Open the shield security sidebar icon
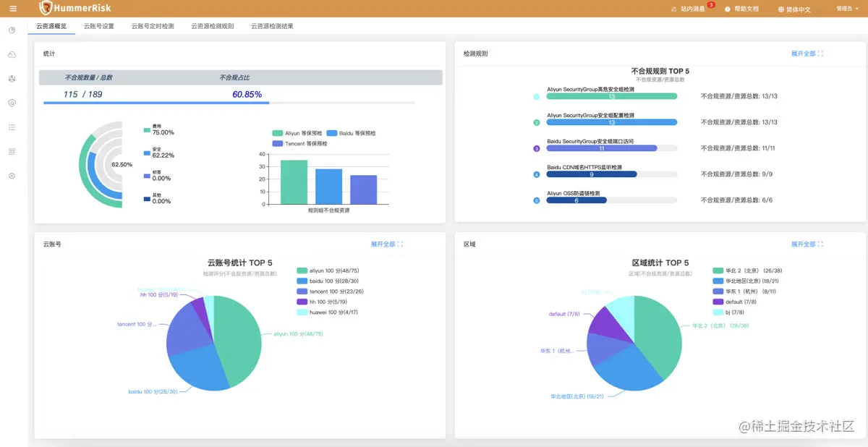 pyautogui.click(x=12, y=103)
